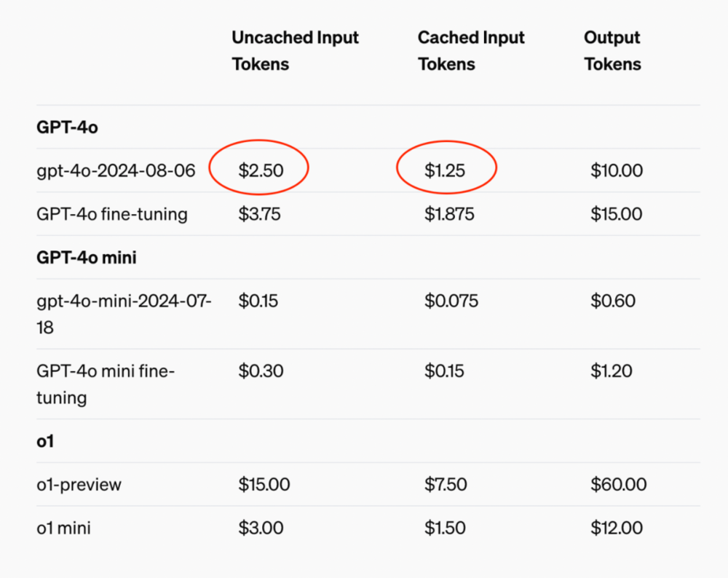Select the gpt-4o-2024-08-06 model name
Image resolution: width=728 pixels, height=578 pixels.
pyautogui.click(x=116, y=171)
